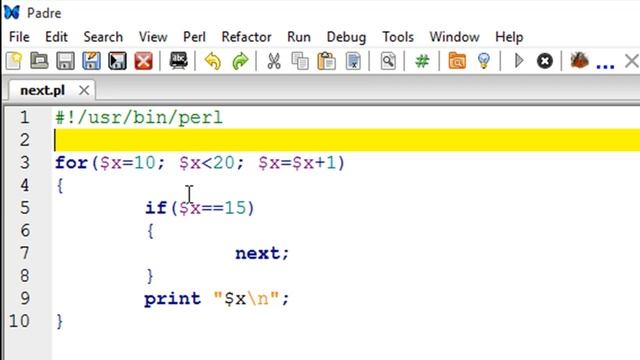Click the Save file floppy icon
The height and width of the screenshot is (360, 640).
(65, 61)
